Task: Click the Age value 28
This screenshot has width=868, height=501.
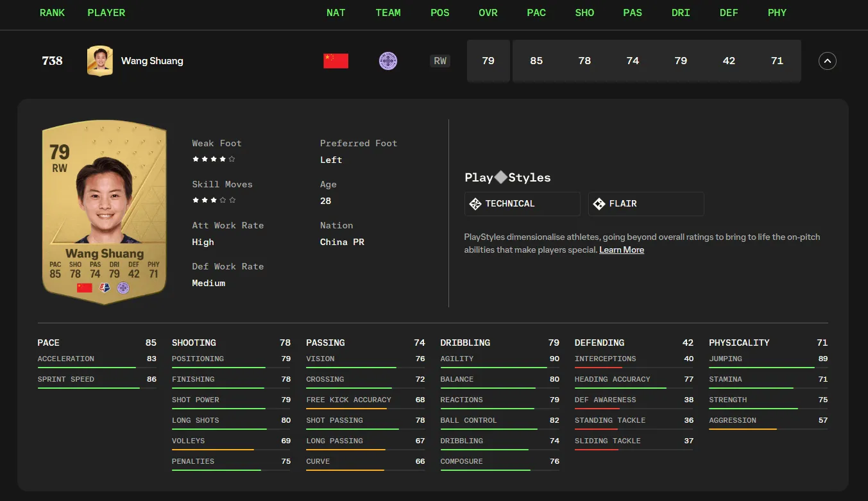Action: click(x=326, y=201)
